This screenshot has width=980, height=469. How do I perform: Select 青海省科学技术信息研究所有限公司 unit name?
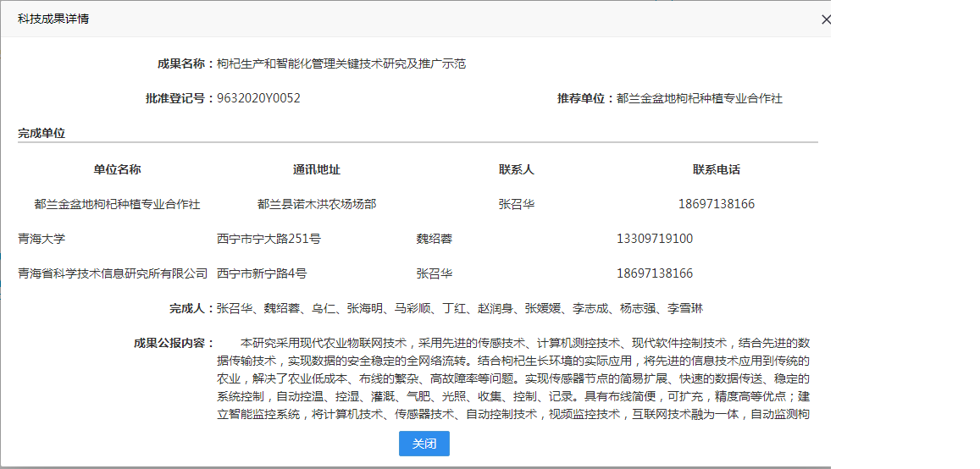(113, 273)
